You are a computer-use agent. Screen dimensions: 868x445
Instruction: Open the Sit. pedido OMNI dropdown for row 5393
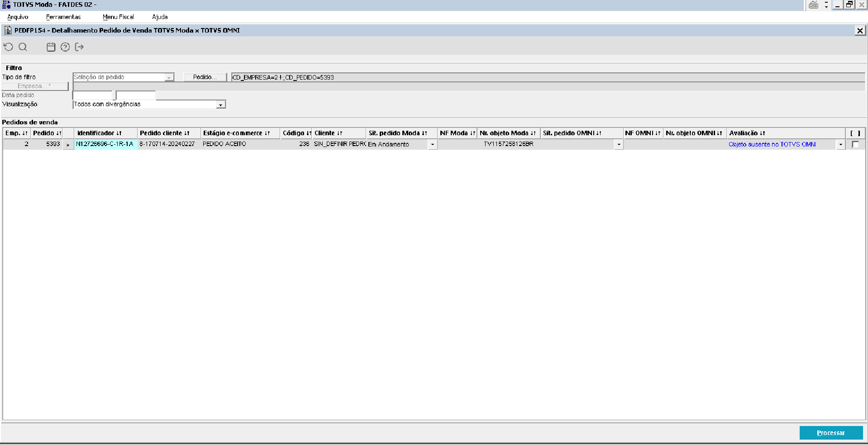[x=619, y=144]
